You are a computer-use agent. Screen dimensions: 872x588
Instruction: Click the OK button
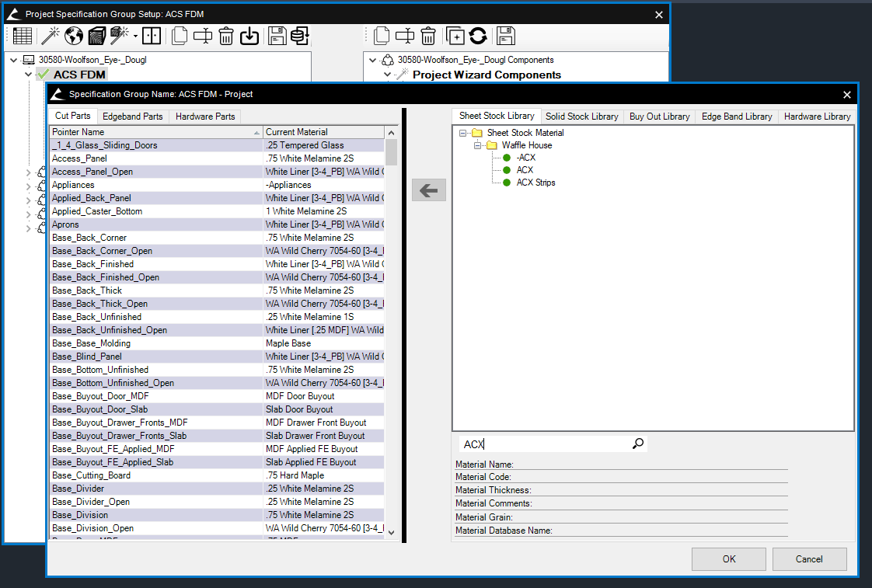coord(728,559)
